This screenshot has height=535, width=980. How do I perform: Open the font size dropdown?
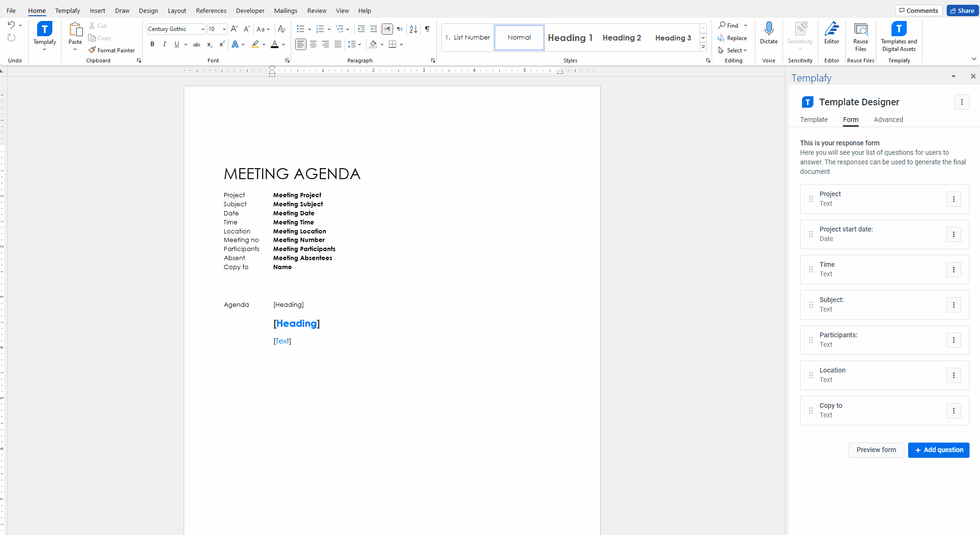pos(224,29)
